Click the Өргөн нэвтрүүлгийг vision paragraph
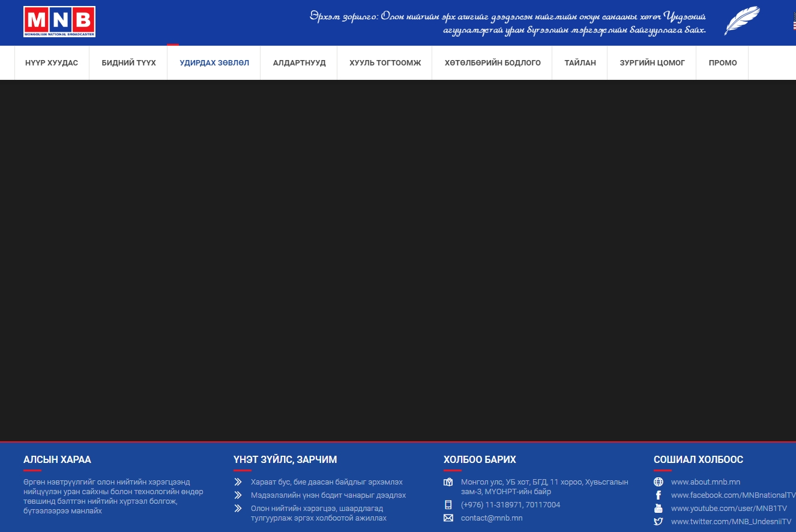 pyautogui.click(x=113, y=496)
